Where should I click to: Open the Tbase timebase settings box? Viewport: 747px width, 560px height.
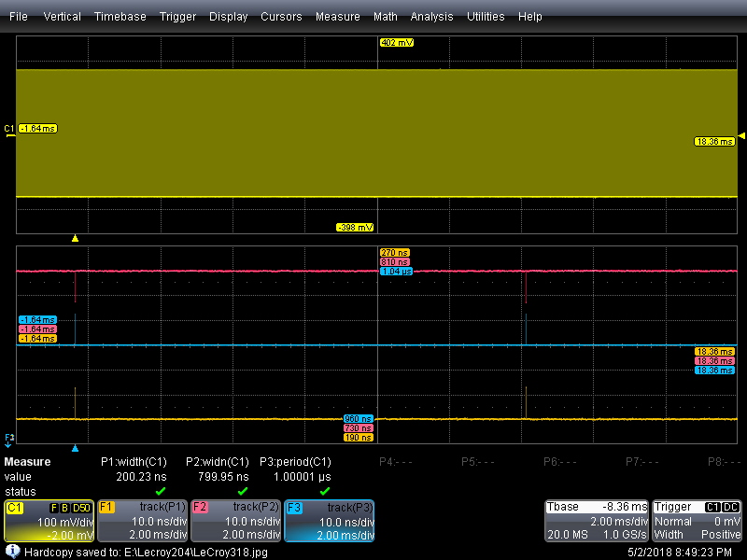(x=596, y=520)
